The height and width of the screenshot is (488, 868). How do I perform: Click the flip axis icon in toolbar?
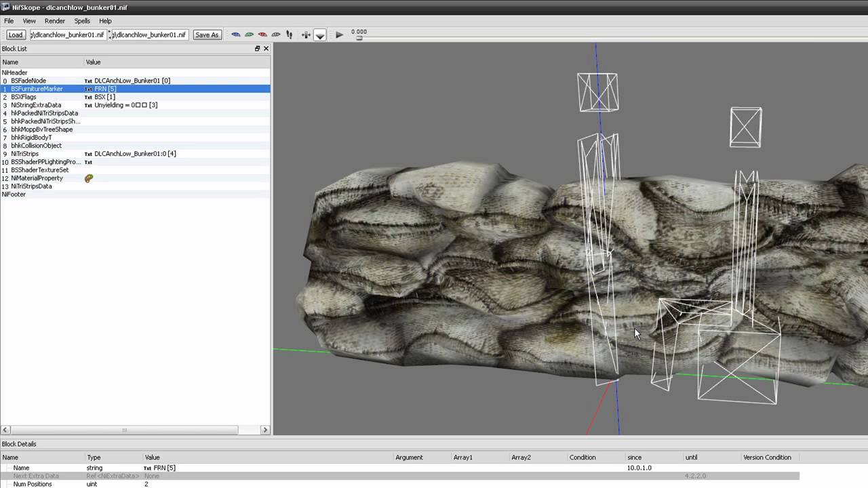(x=306, y=35)
